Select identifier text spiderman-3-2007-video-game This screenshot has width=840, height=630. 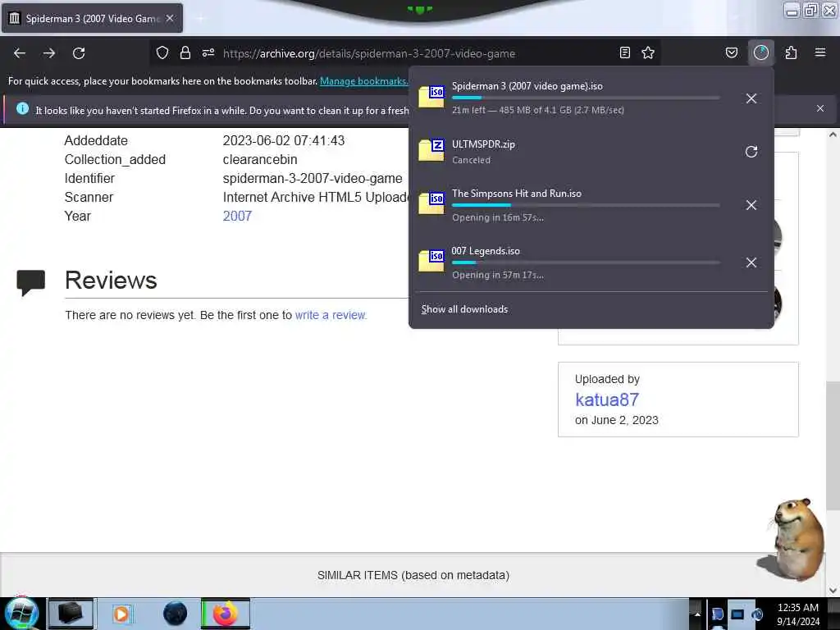[x=313, y=178]
